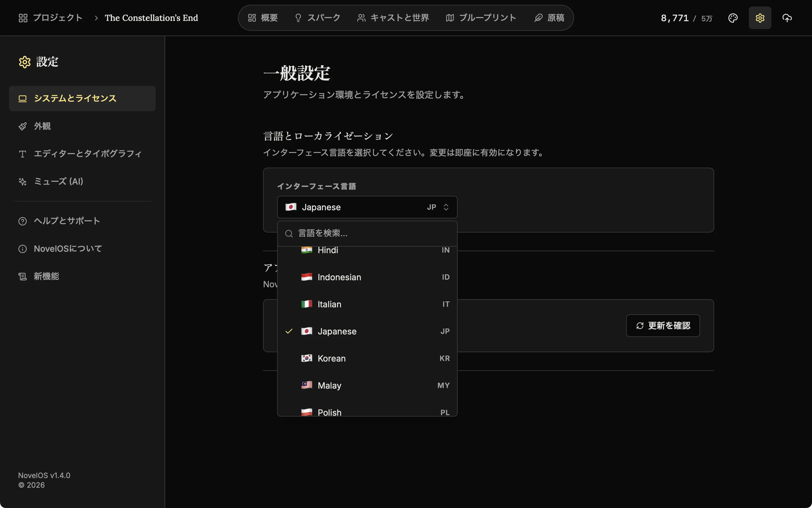Image resolution: width=812 pixels, height=508 pixels.
Task: Click the question mark help icon
Action: [x=23, y=221]
